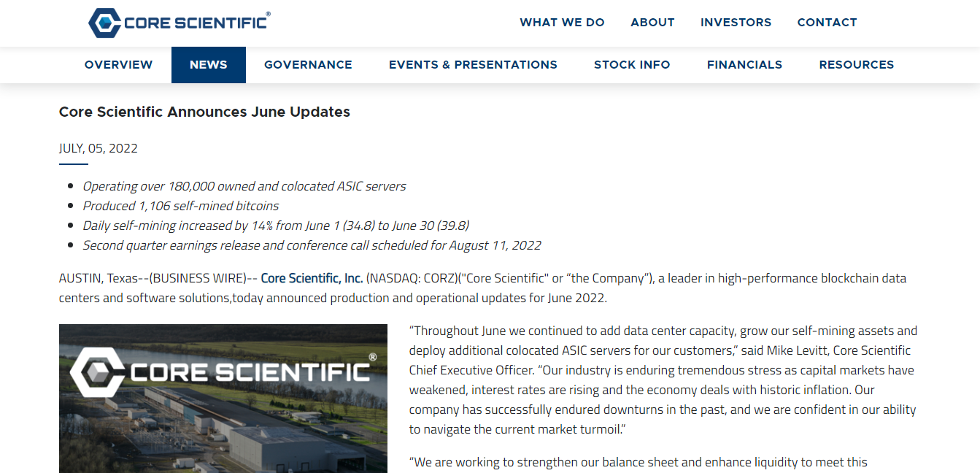Click the Core Scientific wordmark in the header
Image resolution: width=980 pixels, height=473 pixels.
point(197,22)
